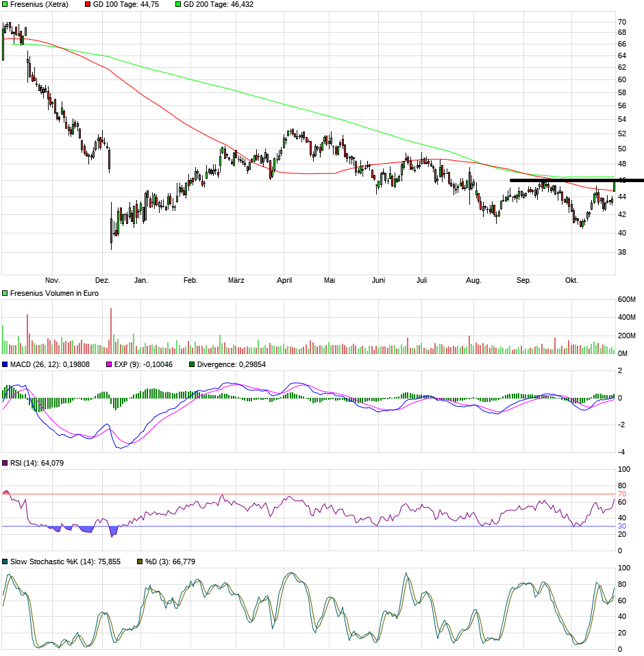The height and width of the screenshot is (656, 644).
Task: Click the green Fresenius (Xetra) legend swatch
Action: click(5, 4)
